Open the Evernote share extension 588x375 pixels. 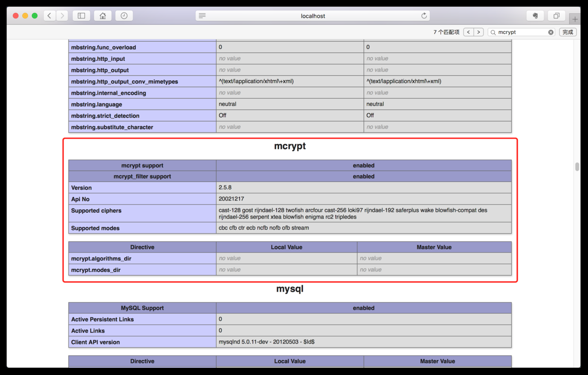(535, 15)
